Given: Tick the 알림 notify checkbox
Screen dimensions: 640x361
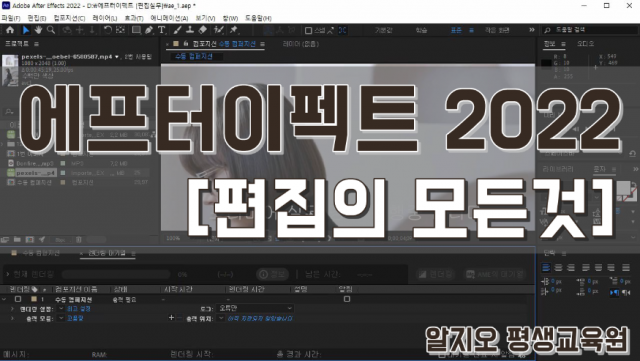Looking at the screenshot, I should point(347,299).
